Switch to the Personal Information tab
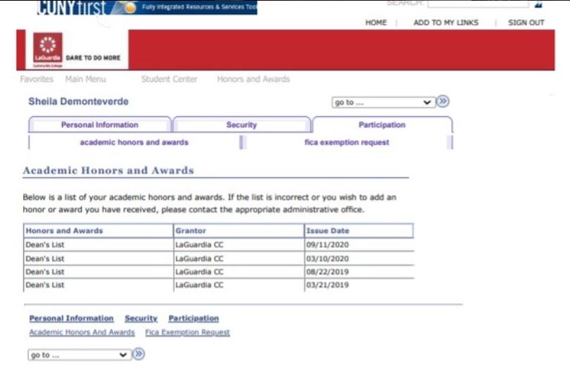This screenshot has height=392, width=570. [x=99, y=125]
